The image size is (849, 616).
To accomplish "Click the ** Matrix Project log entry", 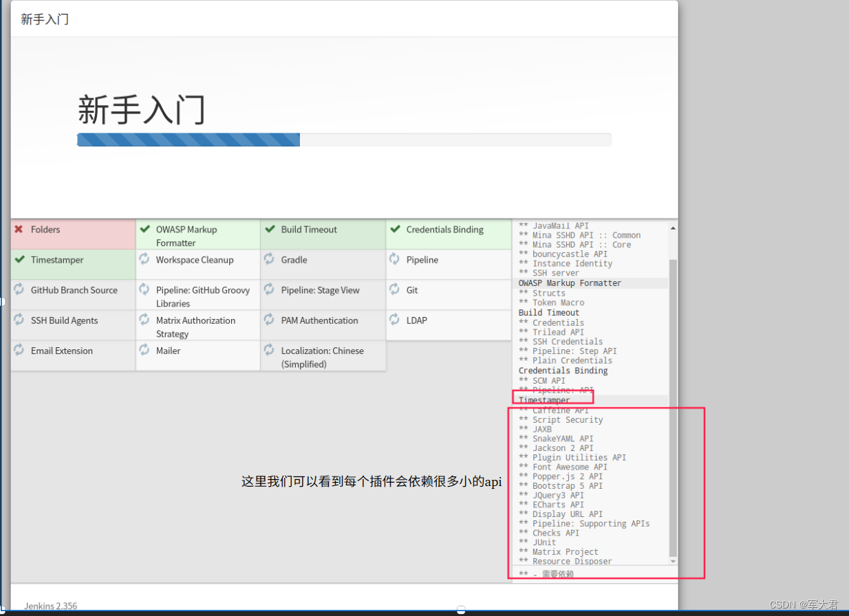I will [x=558, y=552].
